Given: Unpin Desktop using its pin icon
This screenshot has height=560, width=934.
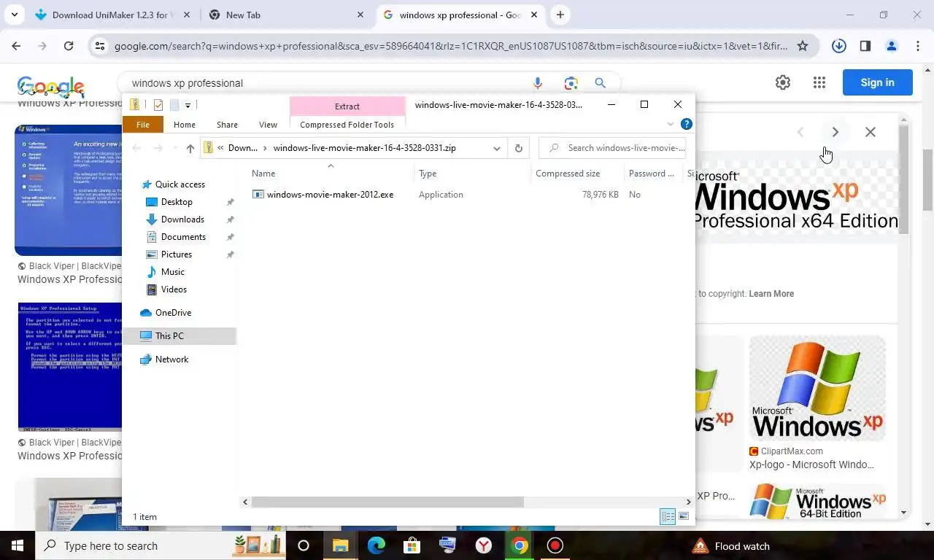Looking at the screenshot, I should (x=230, y=202).
